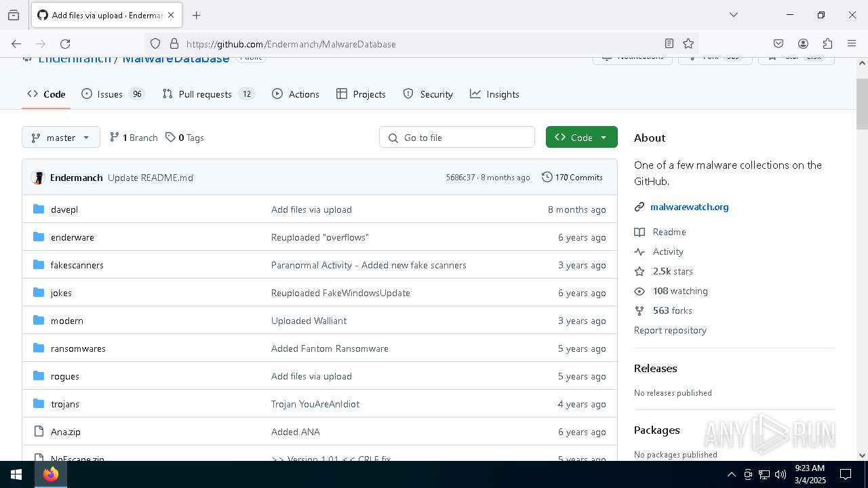Toggle Reader view in address bar

(669, 44)
